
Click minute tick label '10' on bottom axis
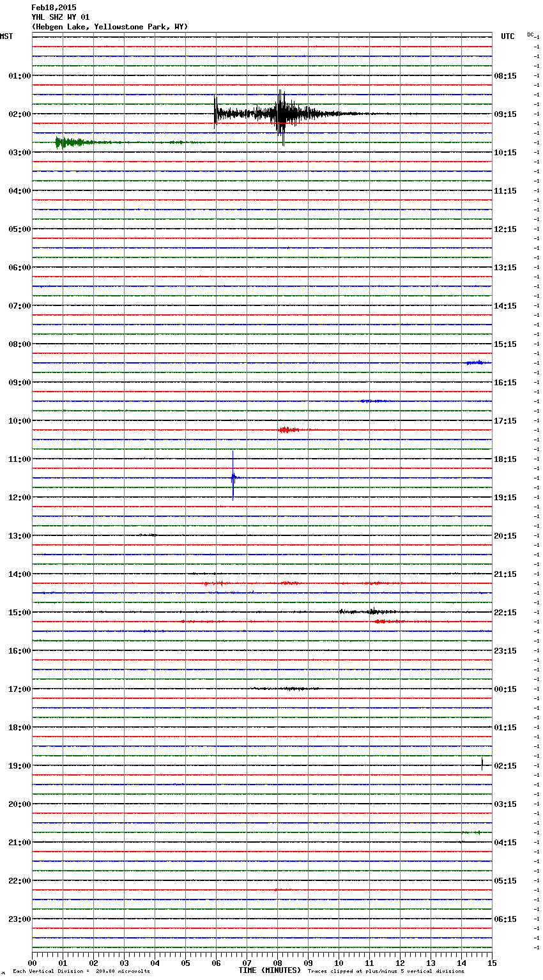coord(339,963)
